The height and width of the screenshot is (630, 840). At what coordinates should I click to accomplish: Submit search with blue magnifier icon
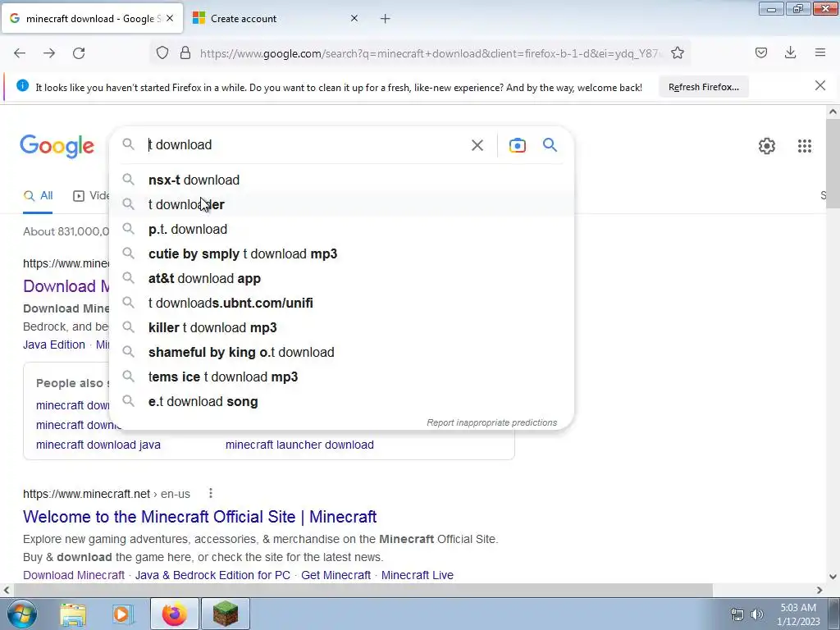[x=550, y=144]
